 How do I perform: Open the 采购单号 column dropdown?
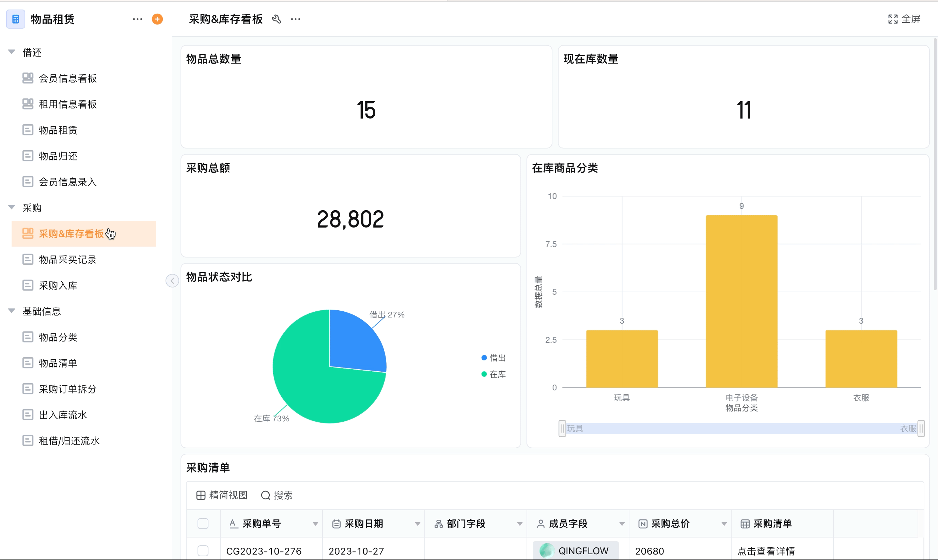click(x=315, y=524)
